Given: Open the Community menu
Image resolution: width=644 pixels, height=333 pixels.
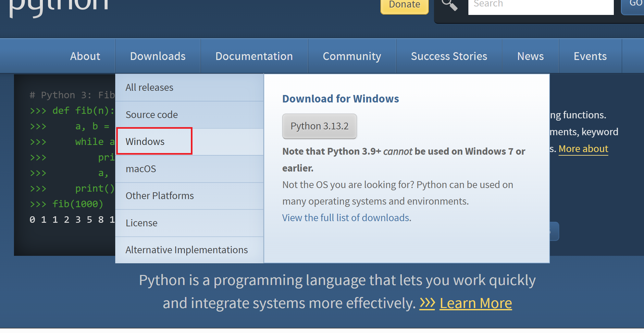Looking at the screenshot, I should click(x=352, y=56).
